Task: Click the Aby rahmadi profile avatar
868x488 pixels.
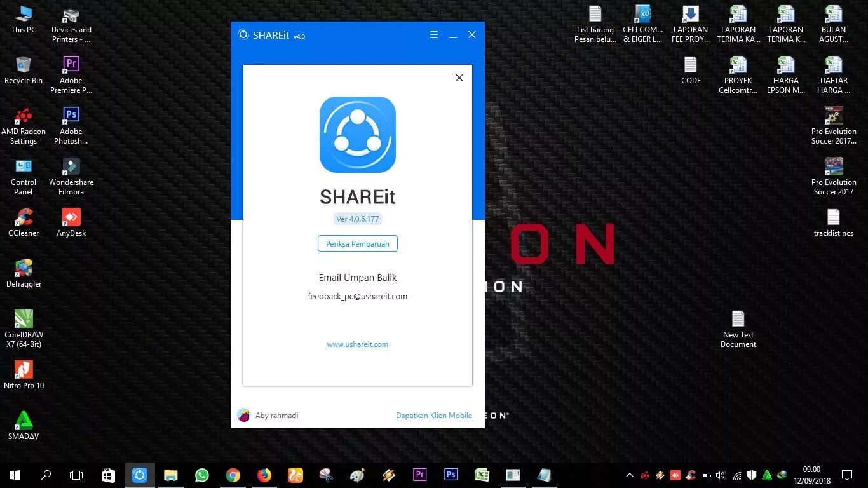Action: [x=244, y=415]
